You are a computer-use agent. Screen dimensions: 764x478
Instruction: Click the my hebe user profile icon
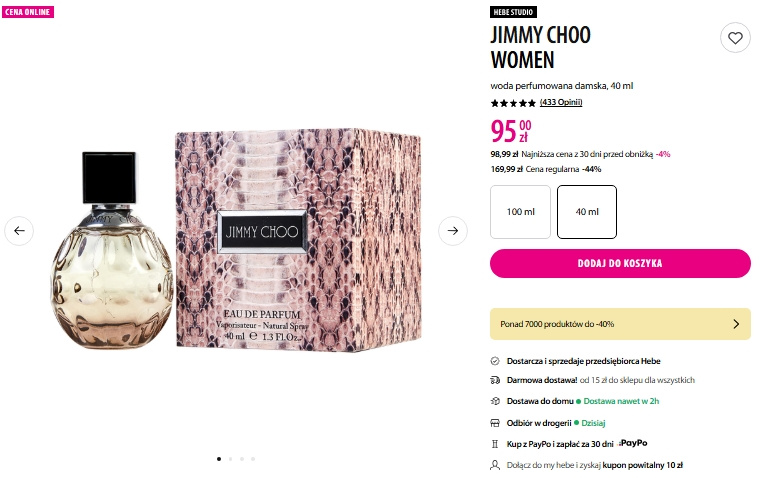pyautogui.click(x=495, y=465)
